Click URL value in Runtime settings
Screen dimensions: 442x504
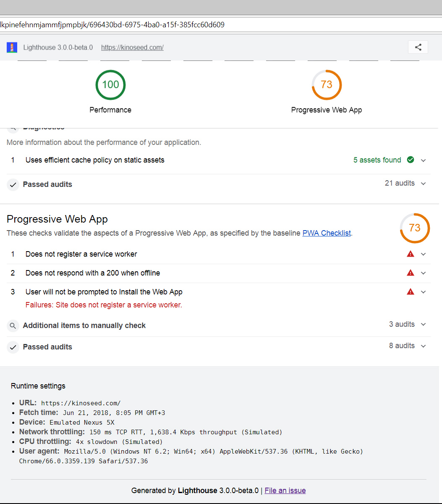click(81, 403)
